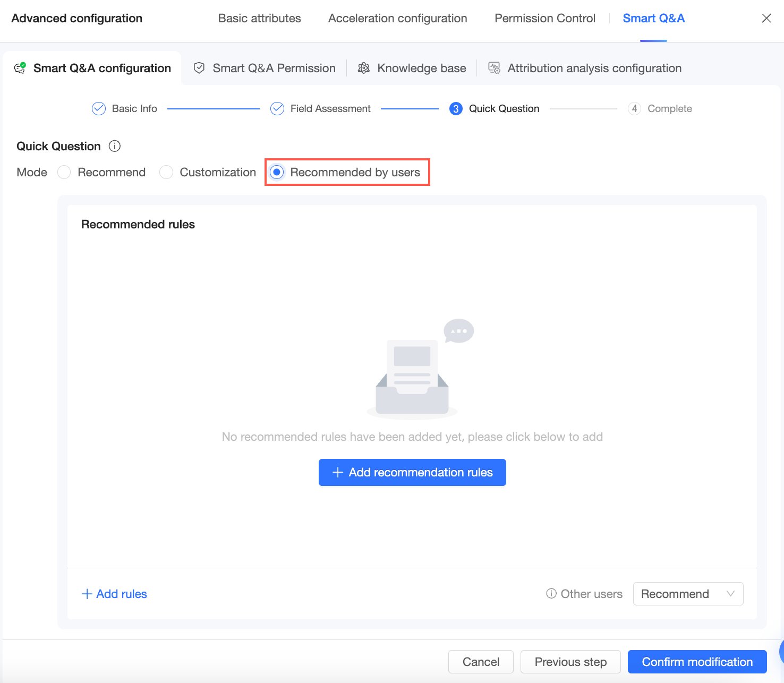Click the step 4 Complete indicator
This screenshot has width=784, height=683.
pos(634,108)
